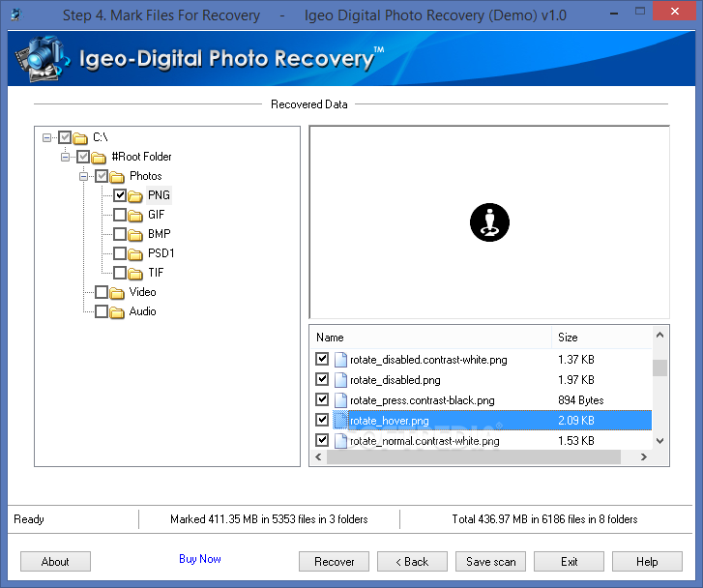The width and height of the screenshot is (703, 588).
Task: Sort file list by Name column
Action: click(430, 338)
